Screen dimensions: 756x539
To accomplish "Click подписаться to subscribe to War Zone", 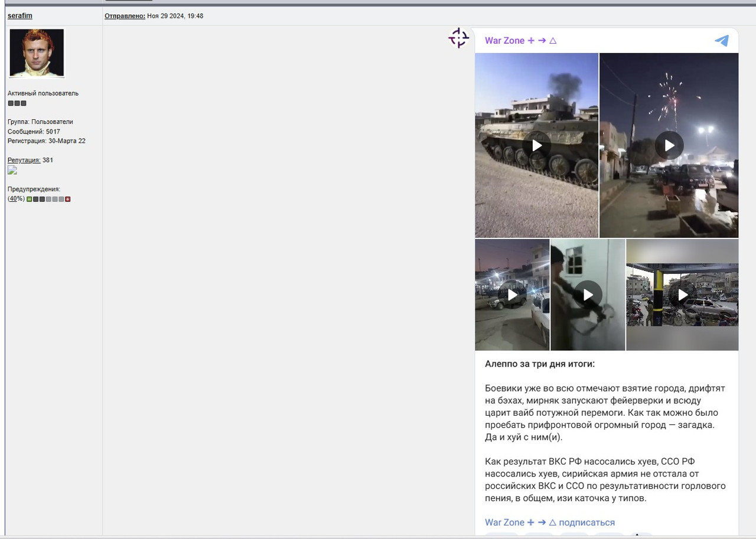I will 587,522.
